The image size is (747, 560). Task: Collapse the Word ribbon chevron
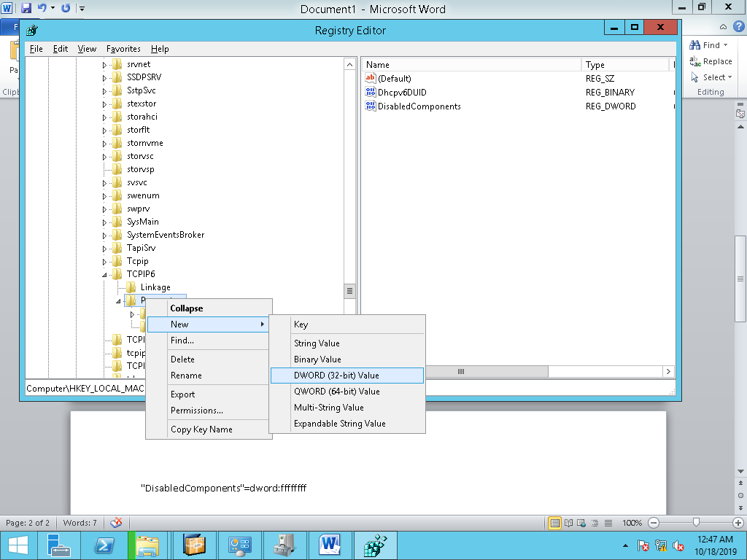723,27
